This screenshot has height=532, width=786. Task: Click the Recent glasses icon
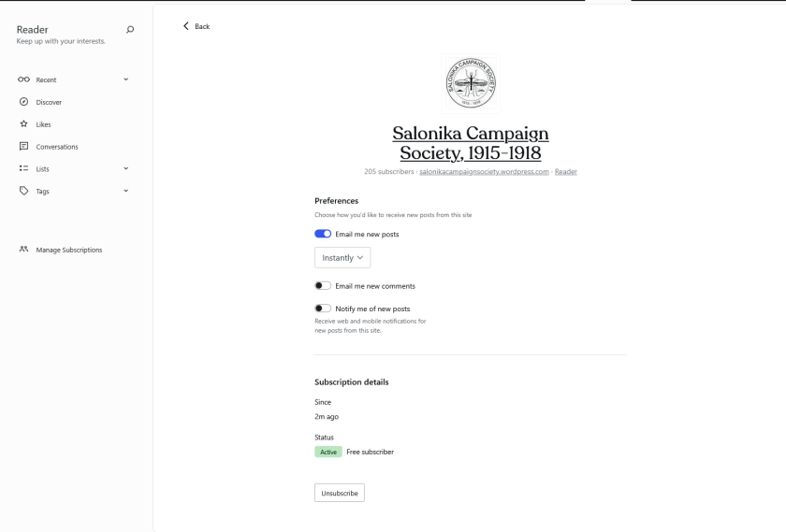point(23,79)
